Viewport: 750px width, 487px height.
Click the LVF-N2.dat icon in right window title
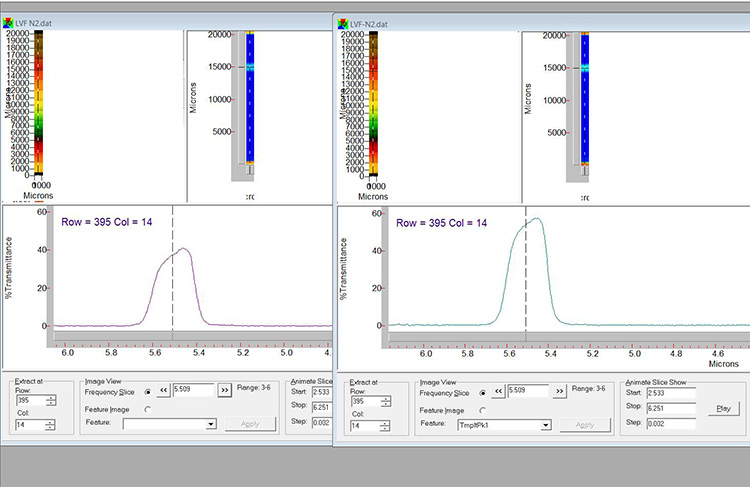(x=343, y=22)
